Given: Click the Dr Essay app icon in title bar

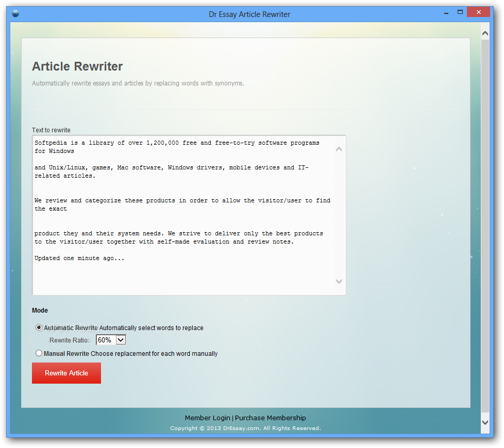Looking at the screenshot, I should pyautogui.click(x=15, y=14).
